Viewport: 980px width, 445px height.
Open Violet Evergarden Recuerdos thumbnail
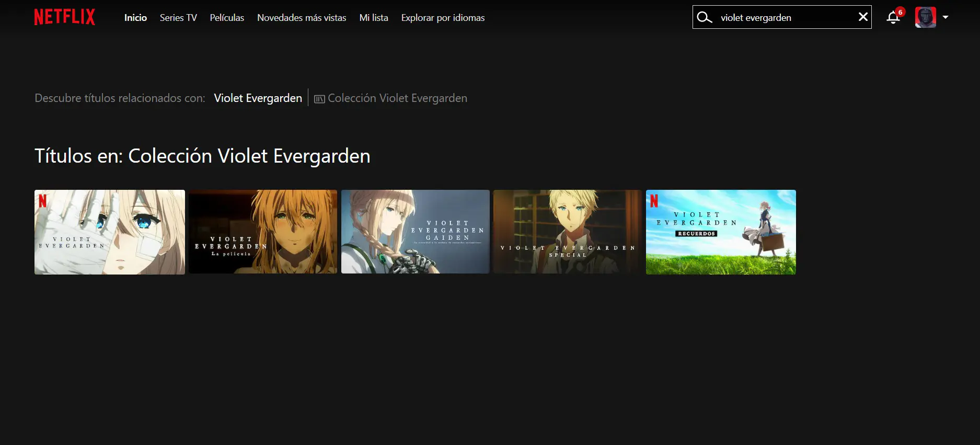point(721,232)
